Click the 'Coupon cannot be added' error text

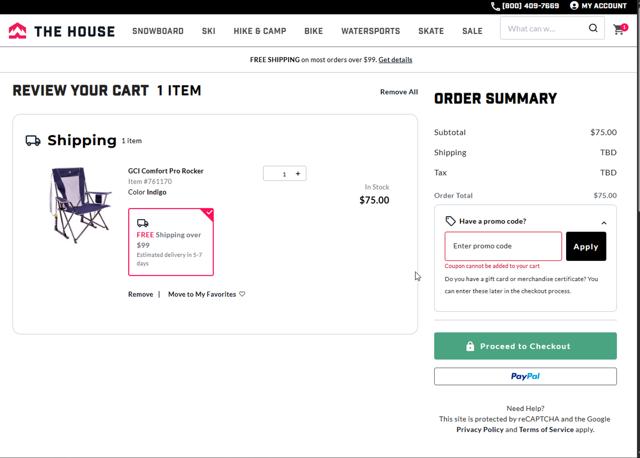pyautogui.click(x=492, y=266)
